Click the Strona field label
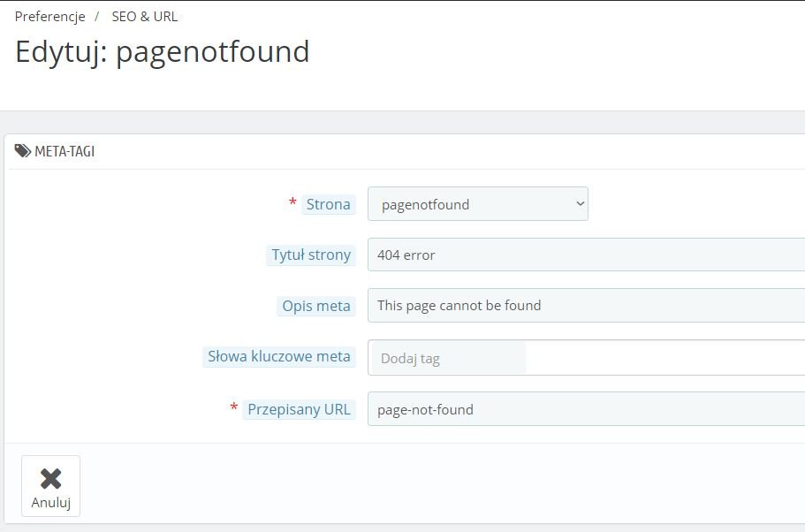Screen dimensions: 805x532 pos(328,204)
